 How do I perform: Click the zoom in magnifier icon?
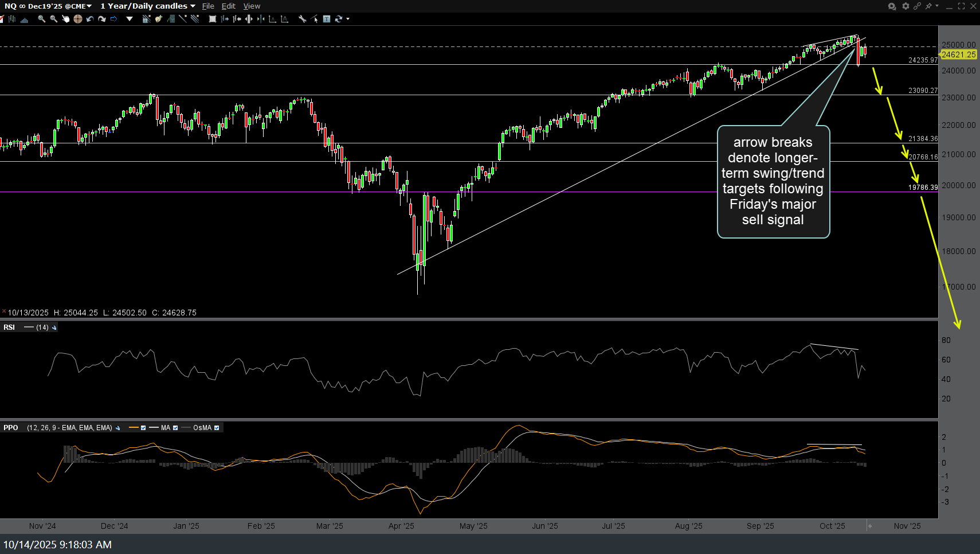42,19
